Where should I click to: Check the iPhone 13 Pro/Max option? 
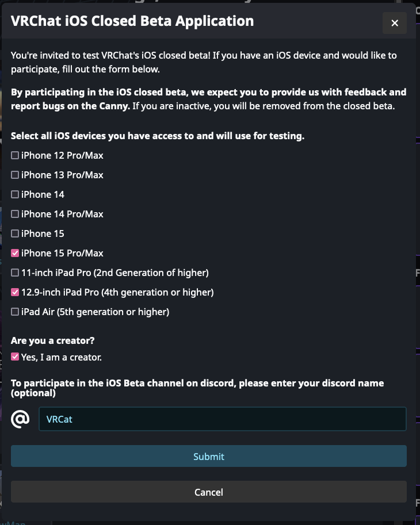[15, 175]
